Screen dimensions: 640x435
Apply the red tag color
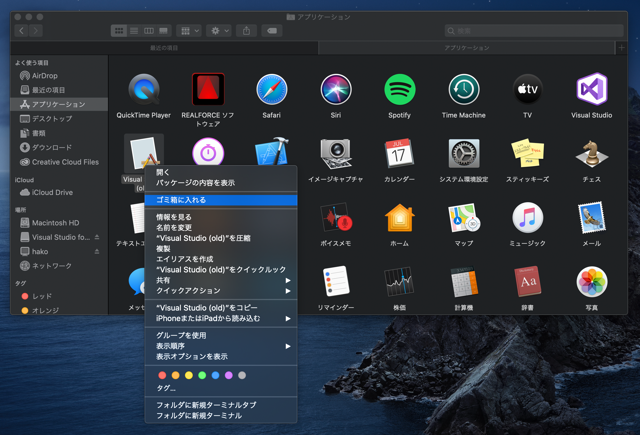(x=162, y=375)
